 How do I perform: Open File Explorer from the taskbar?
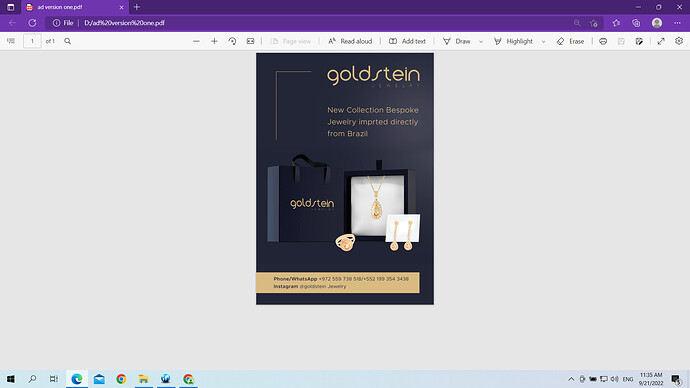[x=143, y=379]
